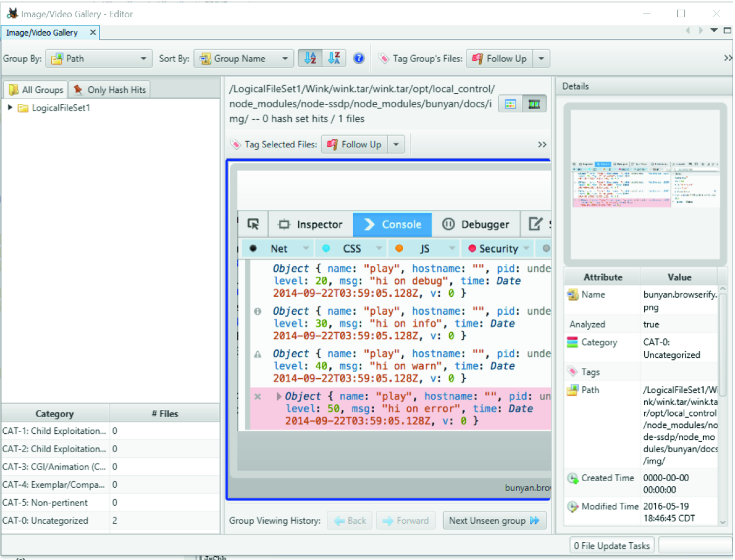Click the Value column header
This screenshot has height=560, width=735.
coord(679,277)
